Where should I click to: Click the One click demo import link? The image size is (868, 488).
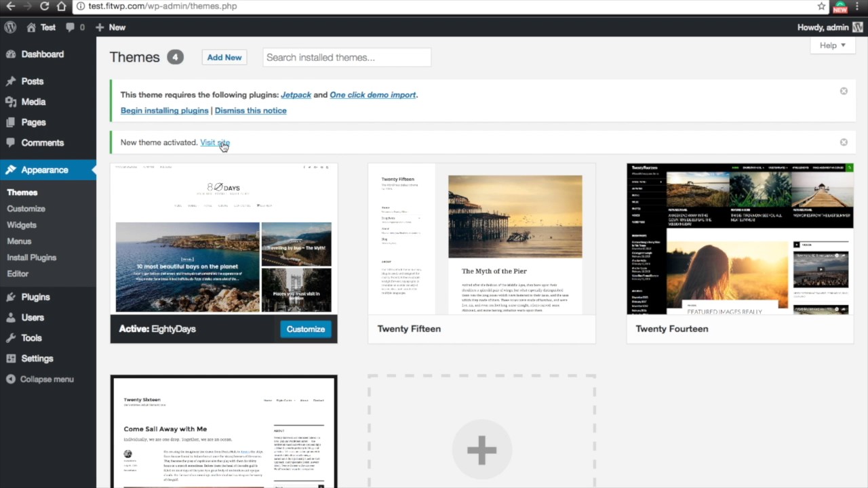click(373, 95)
